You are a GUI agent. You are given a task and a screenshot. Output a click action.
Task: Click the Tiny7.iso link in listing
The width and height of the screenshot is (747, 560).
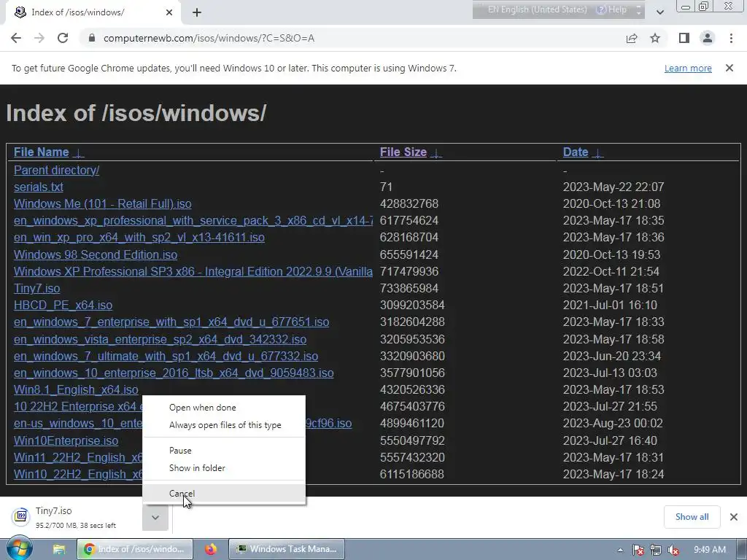click(36, 288)
